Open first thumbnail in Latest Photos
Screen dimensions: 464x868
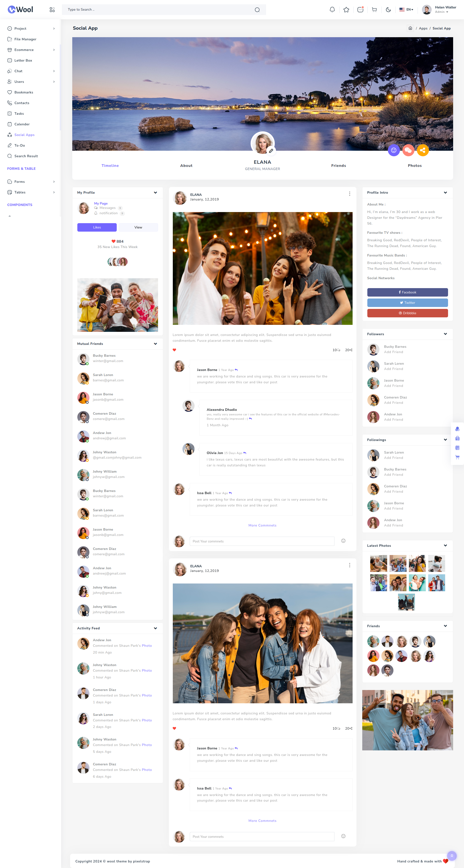(x=378, y=563)
